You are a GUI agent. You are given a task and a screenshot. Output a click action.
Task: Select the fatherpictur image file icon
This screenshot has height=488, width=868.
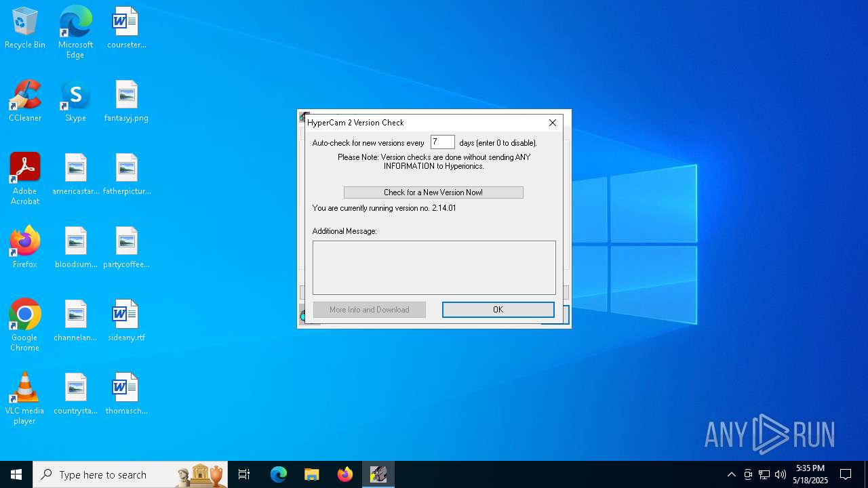pos(126,175)
